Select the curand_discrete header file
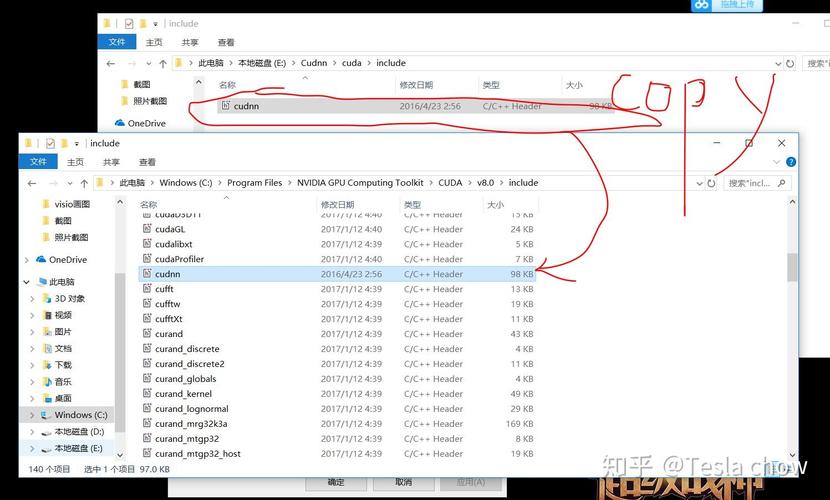The height and width of the screenshot is (500, 830). click(337, 349)
